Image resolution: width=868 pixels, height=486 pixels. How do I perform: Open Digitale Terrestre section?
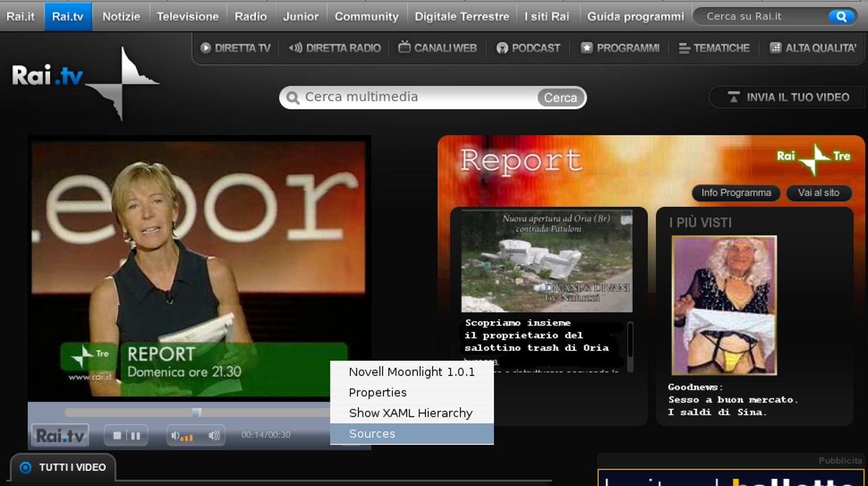[x=462, y=16]
